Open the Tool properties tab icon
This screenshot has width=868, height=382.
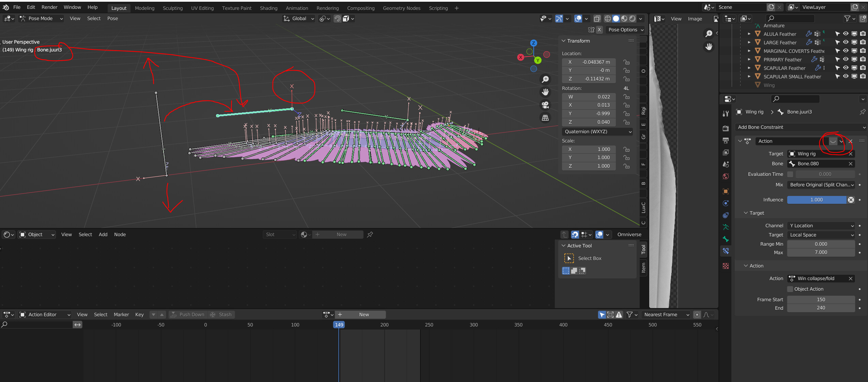726,114
